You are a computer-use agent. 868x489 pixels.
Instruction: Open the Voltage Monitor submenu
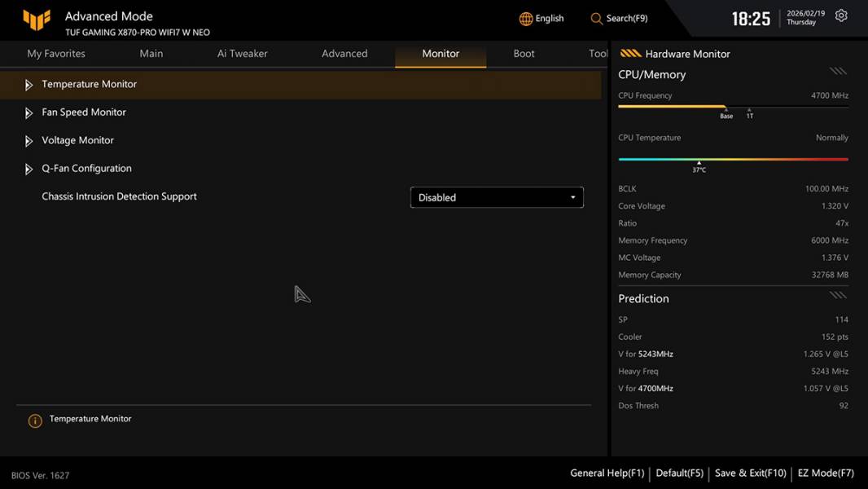coord(77,140)
